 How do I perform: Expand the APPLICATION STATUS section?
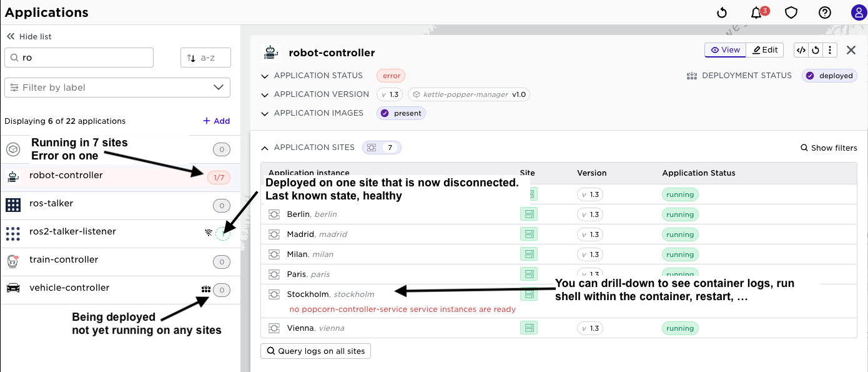(x=265, y=76)
